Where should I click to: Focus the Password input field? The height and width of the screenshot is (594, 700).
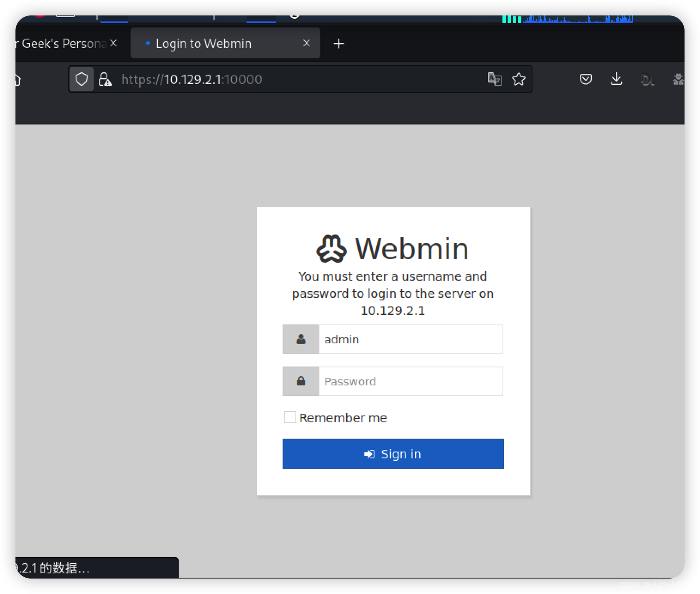point(411,381)
